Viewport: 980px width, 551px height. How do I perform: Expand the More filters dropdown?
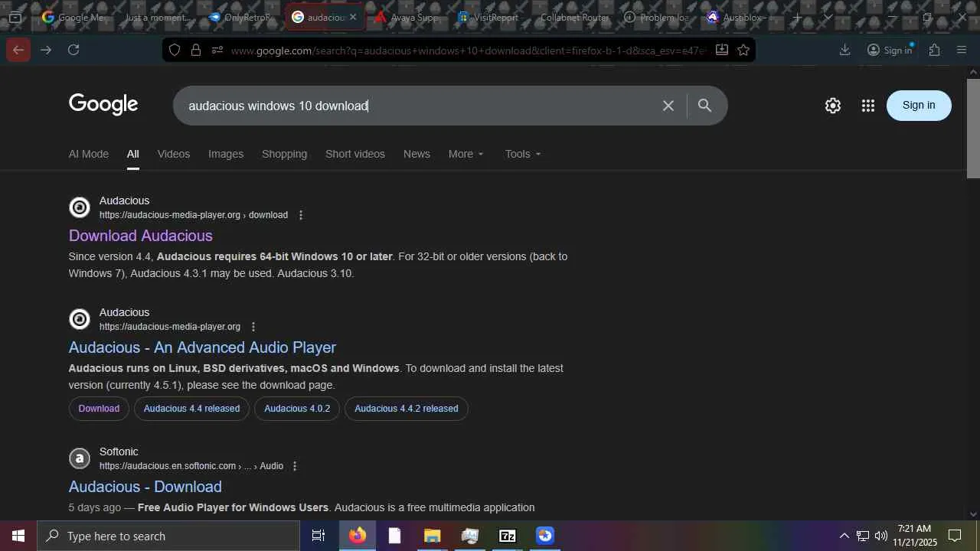click(x=466, y=154)
